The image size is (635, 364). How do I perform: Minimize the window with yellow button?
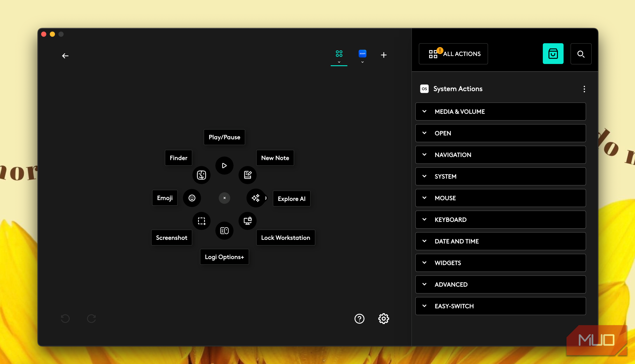(x=52, y=34)
